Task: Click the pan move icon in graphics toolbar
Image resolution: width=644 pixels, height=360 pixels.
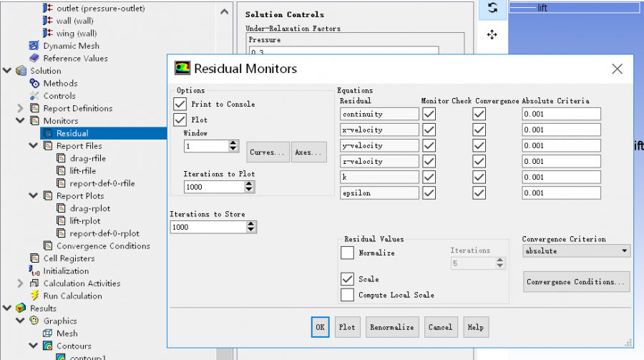Action: (492, 34)
